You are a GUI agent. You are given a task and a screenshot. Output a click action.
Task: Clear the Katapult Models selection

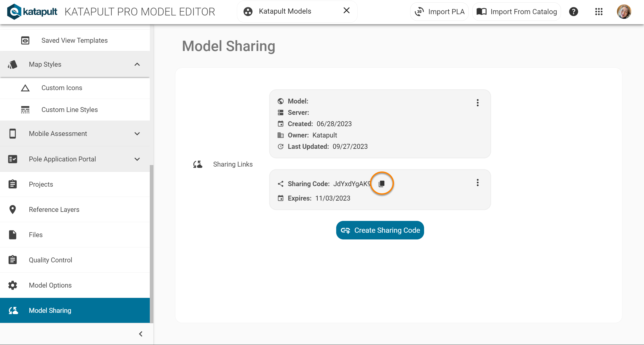(x=346, y=11)
